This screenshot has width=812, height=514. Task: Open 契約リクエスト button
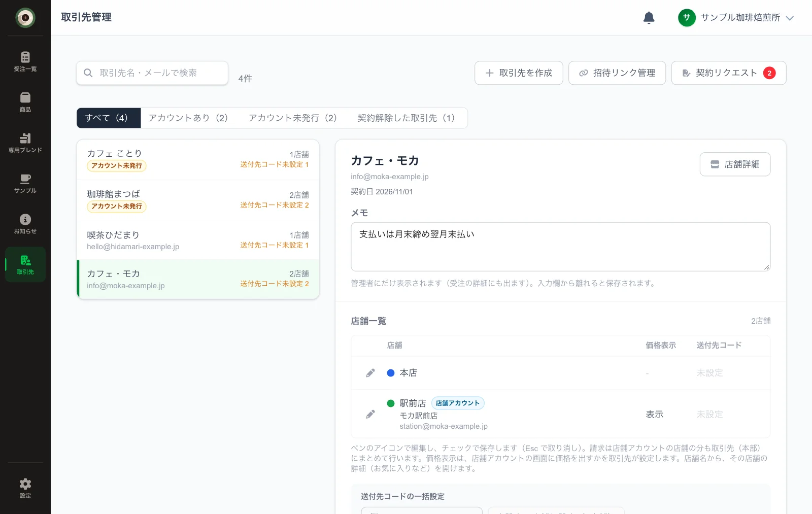(729, 73)
